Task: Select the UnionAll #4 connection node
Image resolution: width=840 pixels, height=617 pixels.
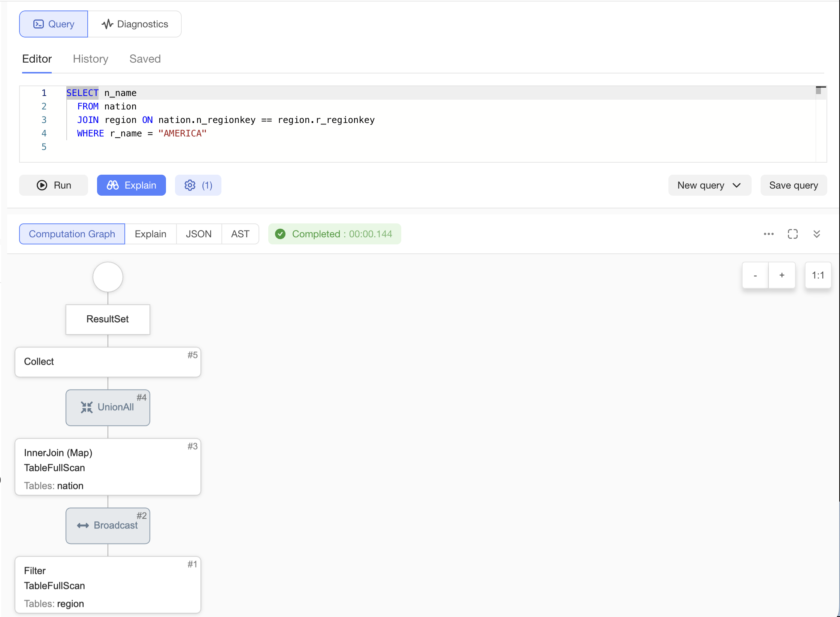Action: tap(108, 407)
